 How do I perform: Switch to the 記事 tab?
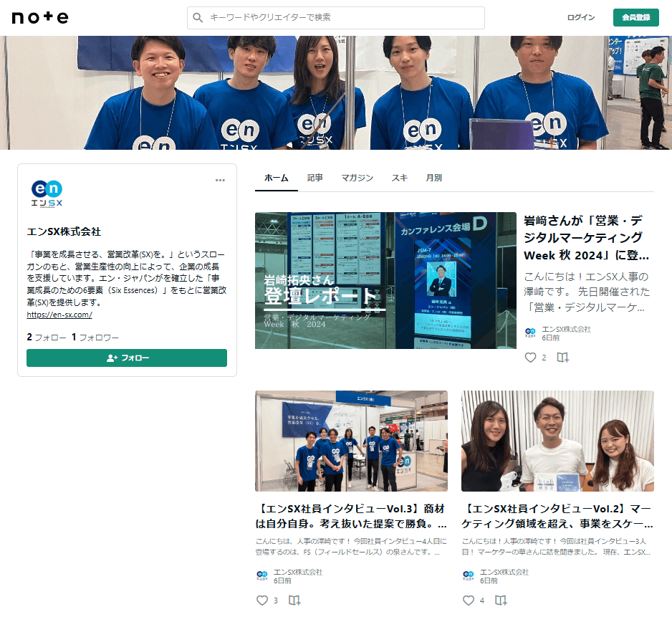tap(315, 178)
